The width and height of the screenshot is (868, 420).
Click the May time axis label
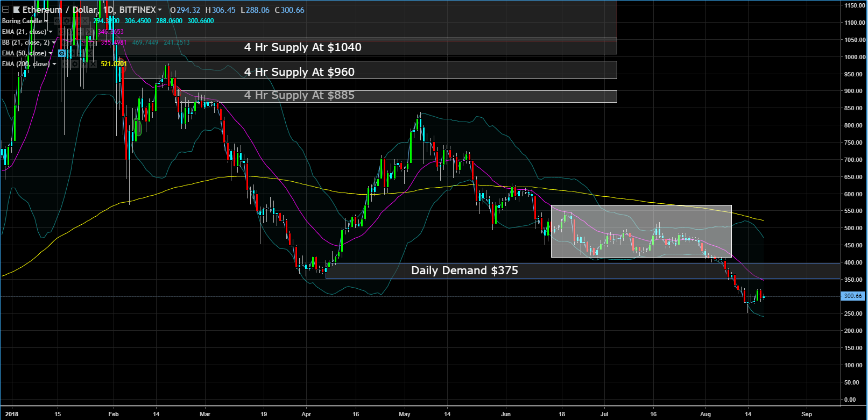405,414
